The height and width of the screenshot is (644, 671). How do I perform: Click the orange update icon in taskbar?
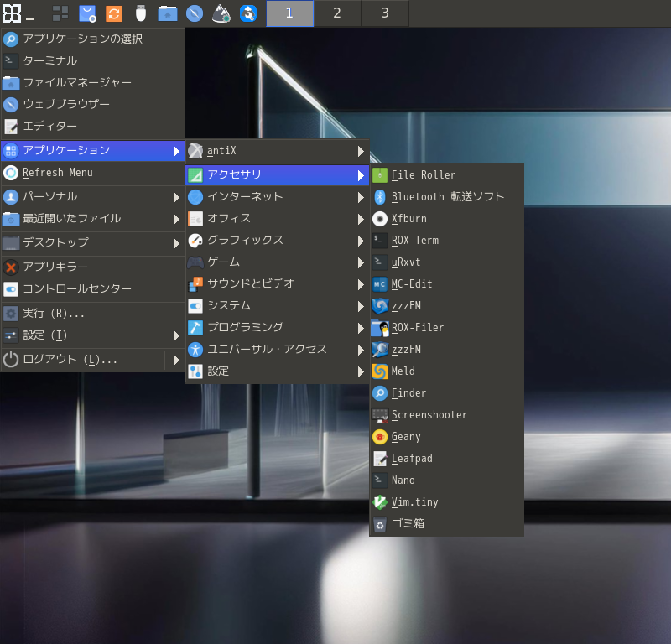[114, 13]
